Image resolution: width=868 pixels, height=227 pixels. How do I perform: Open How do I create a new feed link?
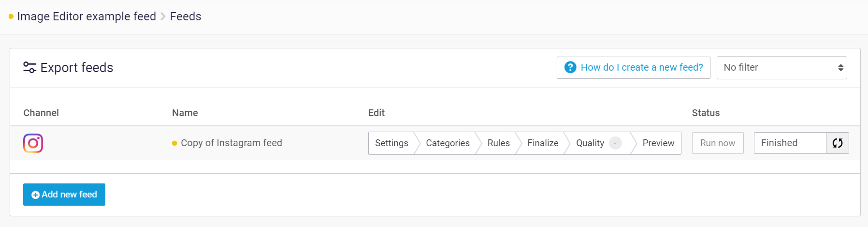click(x=641, y=68)
